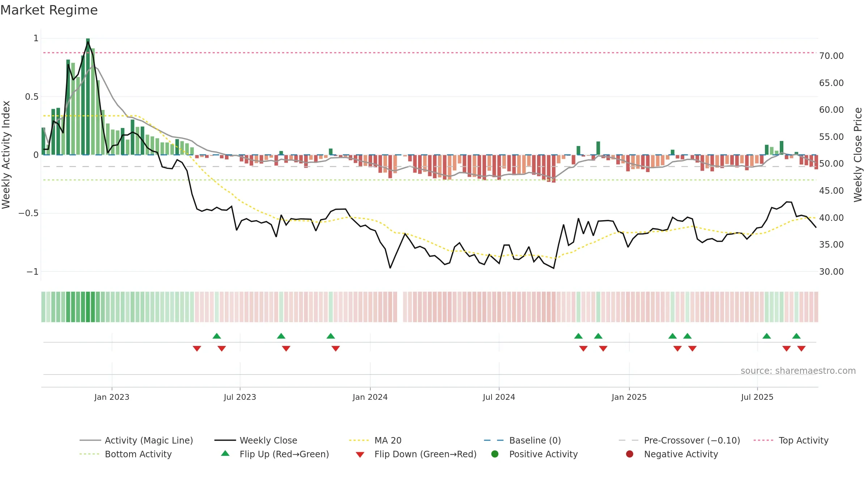Click the 40.00 price axis tick
Viewport: 868px width, 488px height.
[831, 218]
